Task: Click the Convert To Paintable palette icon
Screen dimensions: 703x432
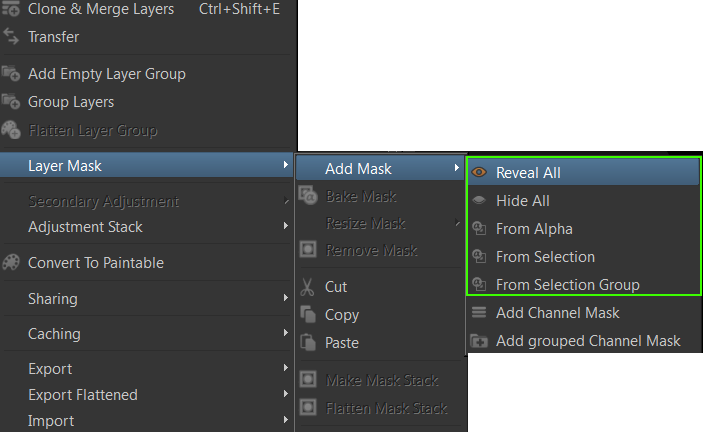Action: click(12, 263)
